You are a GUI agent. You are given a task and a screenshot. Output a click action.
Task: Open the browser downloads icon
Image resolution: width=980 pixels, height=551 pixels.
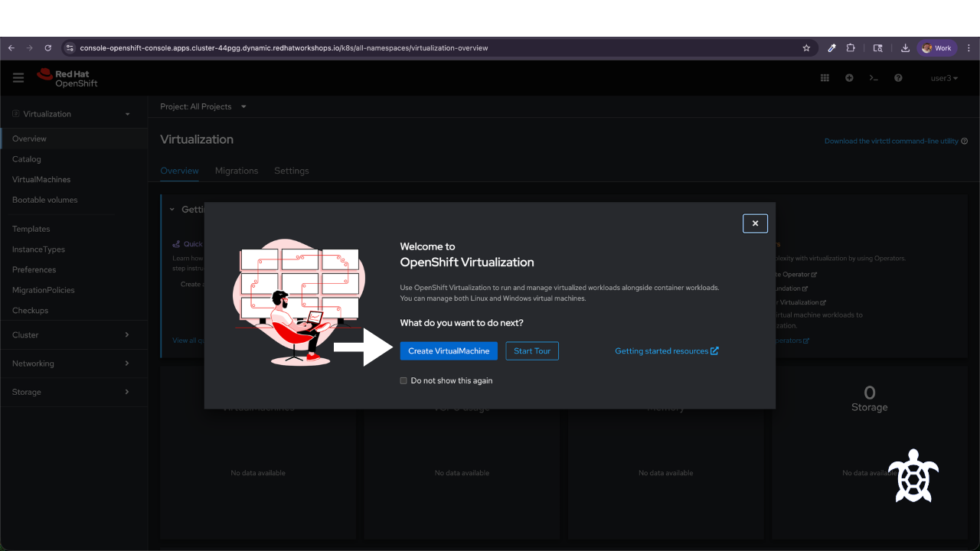coord(905,47)
